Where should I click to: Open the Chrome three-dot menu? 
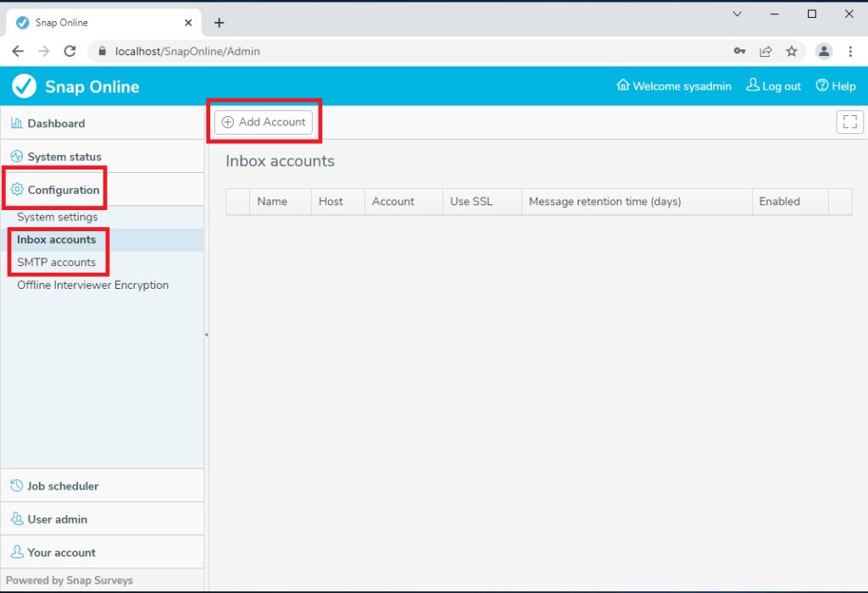click(851, 51)
